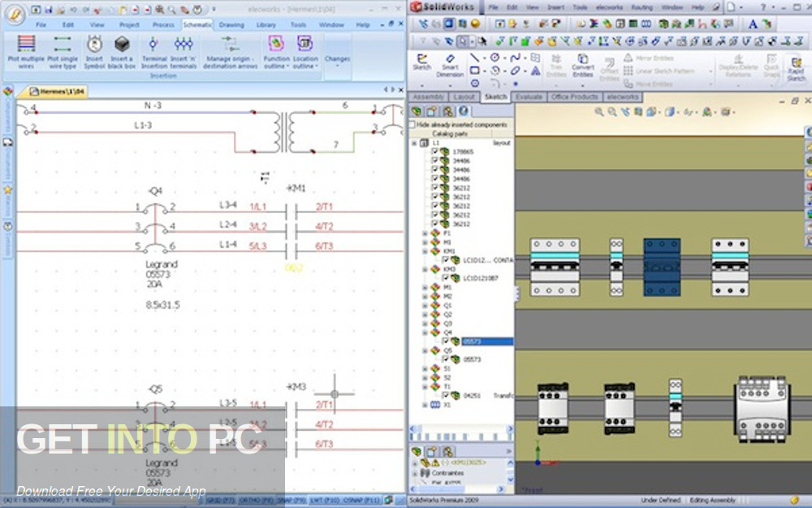Click the Catalog parts column header
This screenshot has width=812, height=508.
450,134
